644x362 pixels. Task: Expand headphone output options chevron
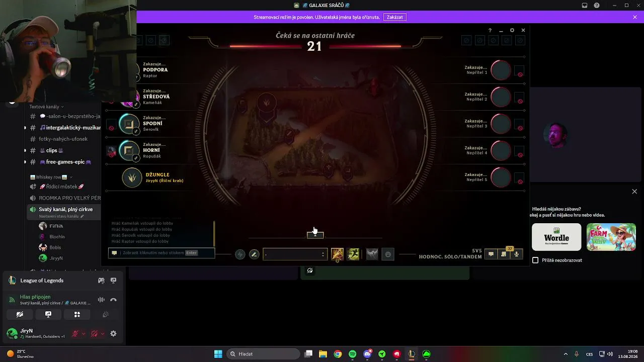[x=103, y=334]
